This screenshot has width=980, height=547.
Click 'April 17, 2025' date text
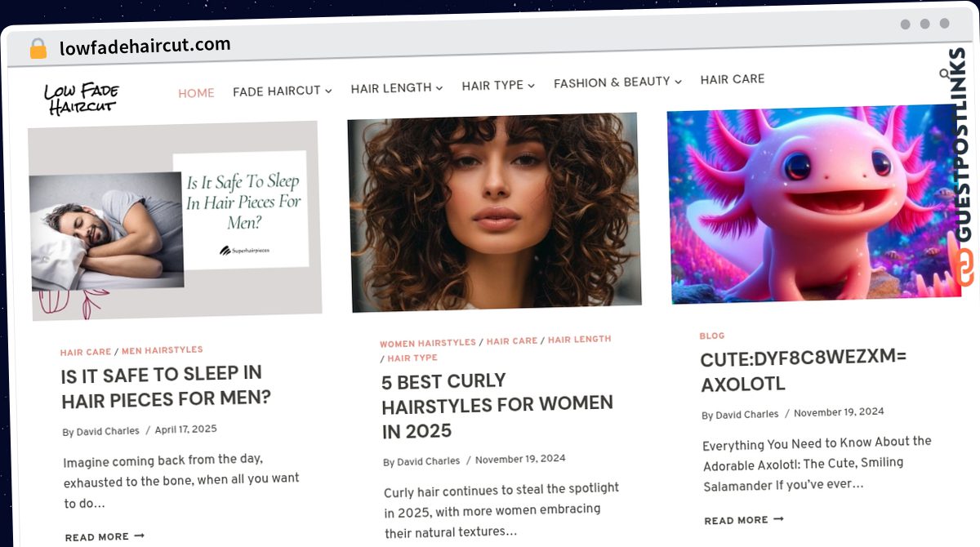pyautogui.click(x=185, y=429)
